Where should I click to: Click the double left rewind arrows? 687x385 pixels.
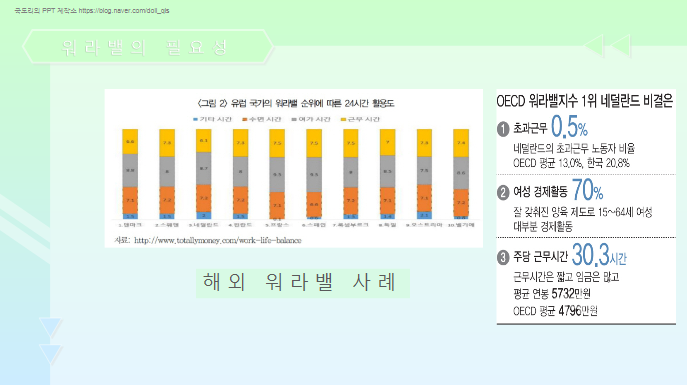click(x=608, y=46)
